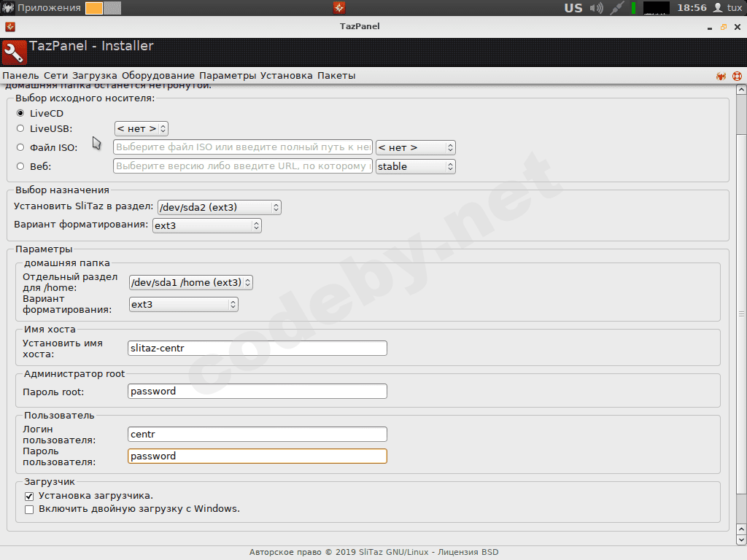Click the window title bar app icon

coord(10,27)
